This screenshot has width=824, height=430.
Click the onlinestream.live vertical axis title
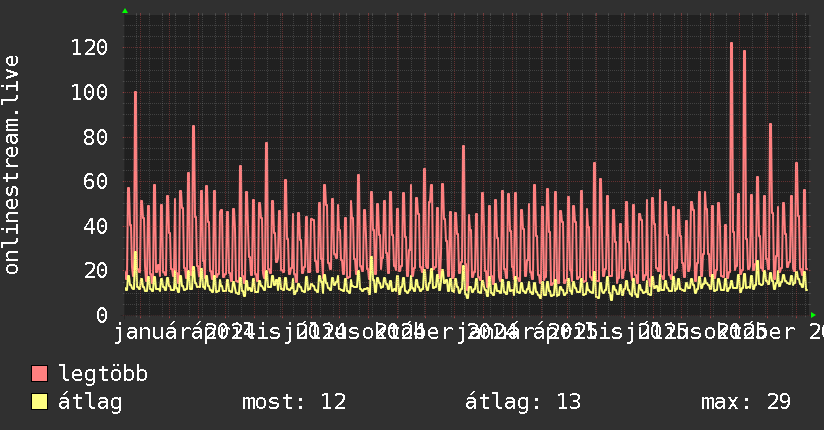click(x=11, y=165)
